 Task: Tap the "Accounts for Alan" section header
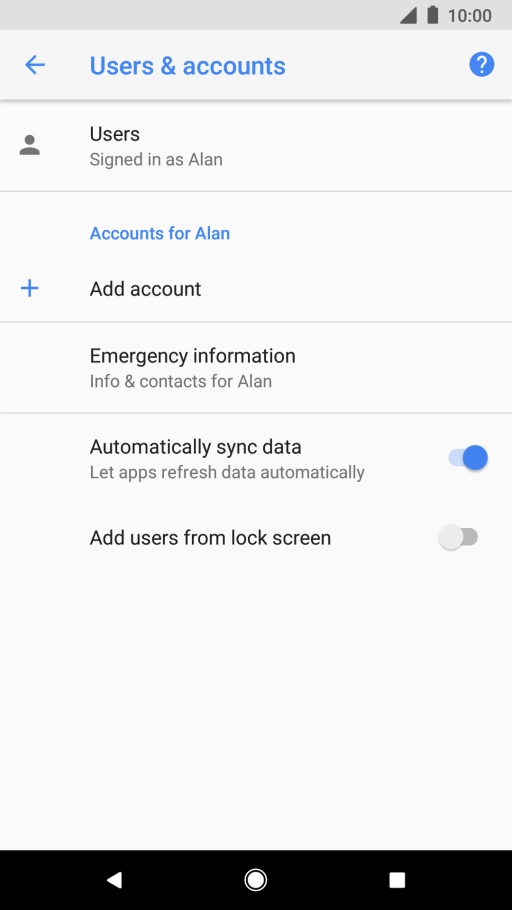(160, 233)
